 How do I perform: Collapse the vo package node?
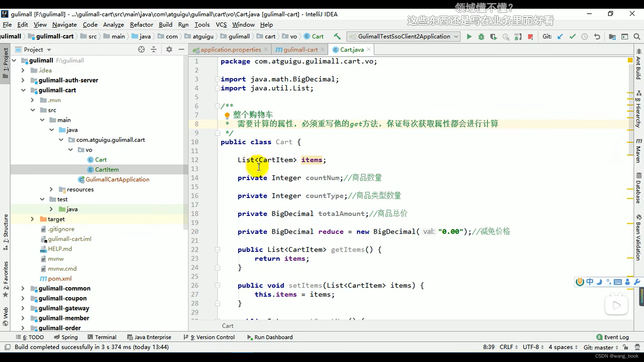click(70, 149)
